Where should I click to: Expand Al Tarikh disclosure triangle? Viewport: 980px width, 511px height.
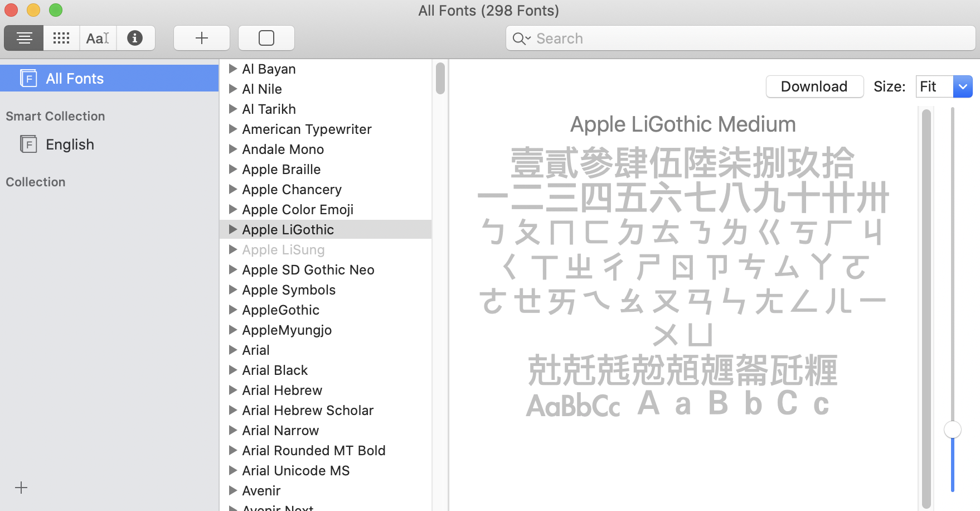click(x=233, y=109)
